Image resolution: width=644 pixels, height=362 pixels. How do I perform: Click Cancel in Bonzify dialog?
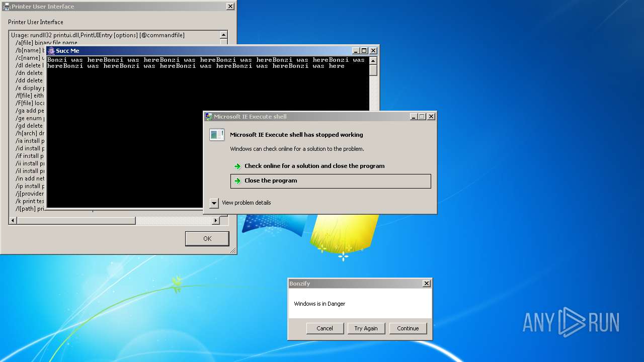click(325, 328)
